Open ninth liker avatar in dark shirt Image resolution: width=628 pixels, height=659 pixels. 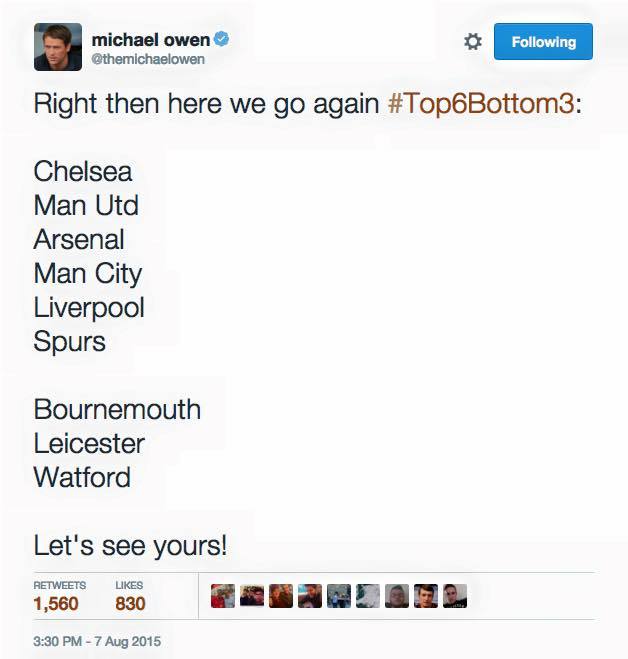[455, 596]
